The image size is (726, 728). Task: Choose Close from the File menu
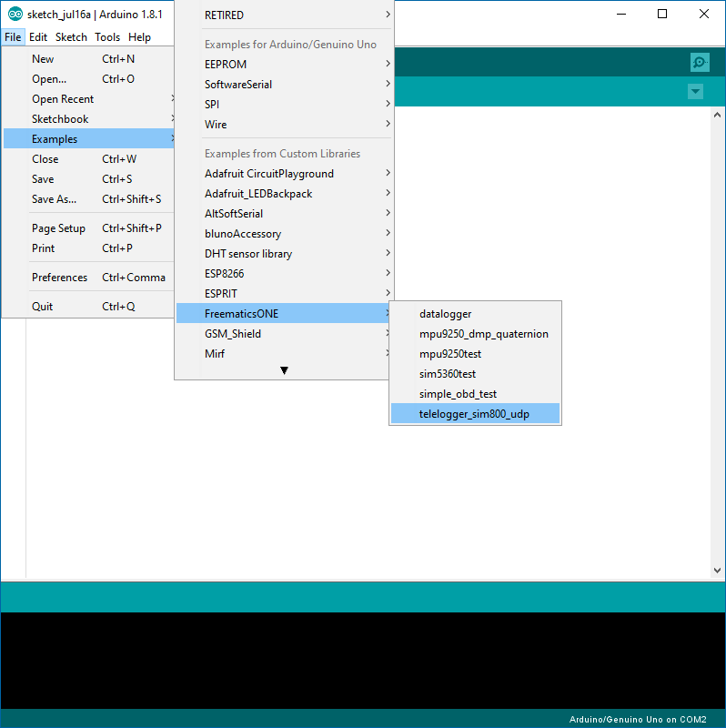coord(88,158)
